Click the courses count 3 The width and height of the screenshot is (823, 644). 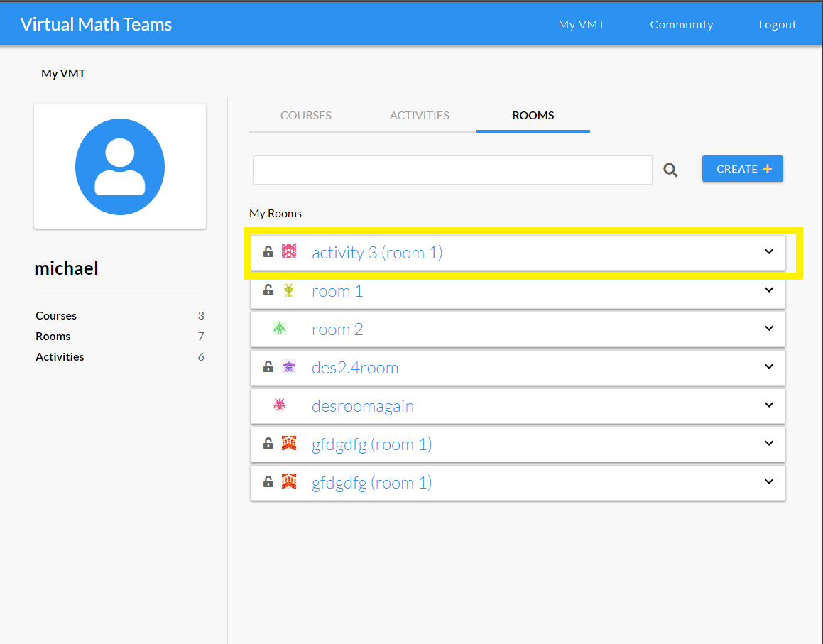(x=201, y=315)
